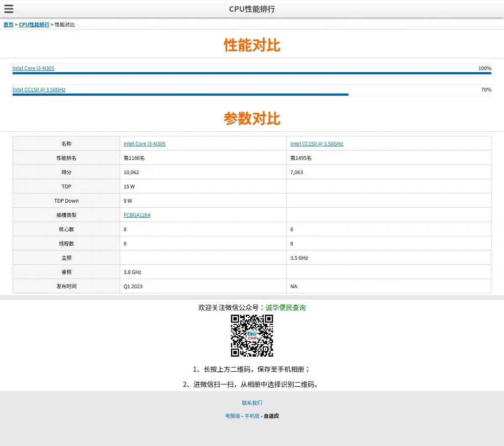Click the 睿频 row header
The image size is (504, 446).
(x=66, y=272)
